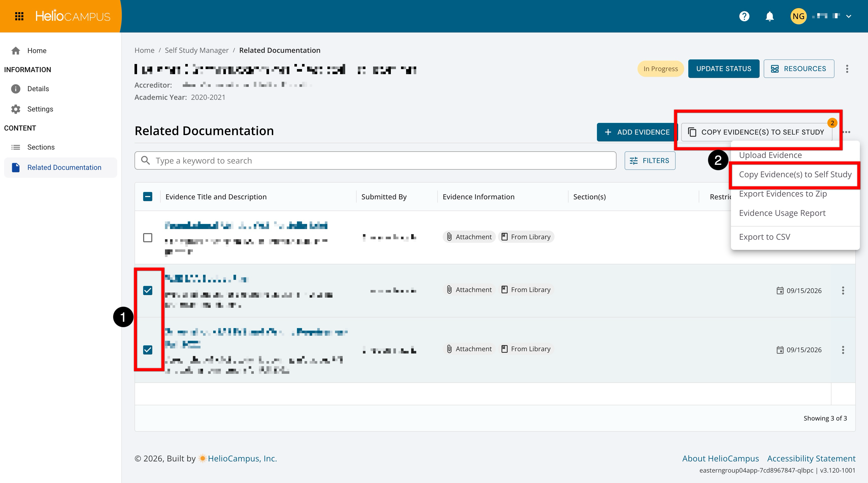The height and width of the screenshot is (483, 868).
Task: Choose Export Evidences to Zip
Action: point(795,194)
